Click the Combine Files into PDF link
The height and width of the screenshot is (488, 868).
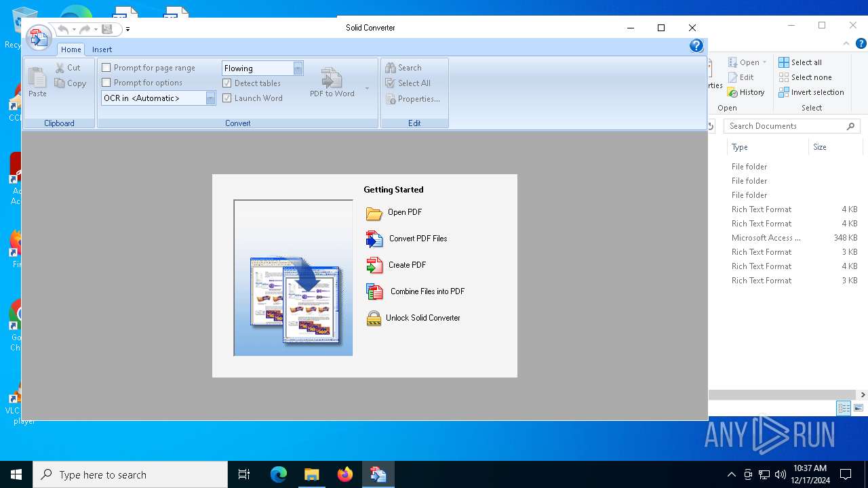(x=428, y=291)
